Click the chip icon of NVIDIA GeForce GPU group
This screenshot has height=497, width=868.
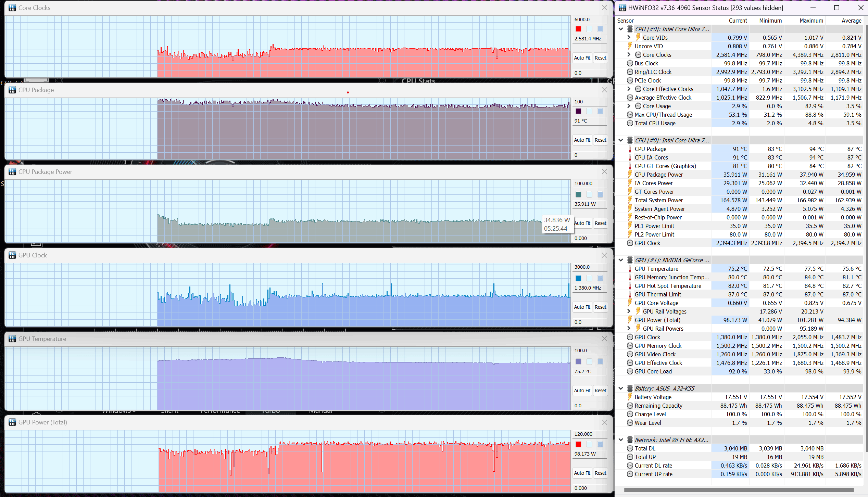(x=630, y=260)
